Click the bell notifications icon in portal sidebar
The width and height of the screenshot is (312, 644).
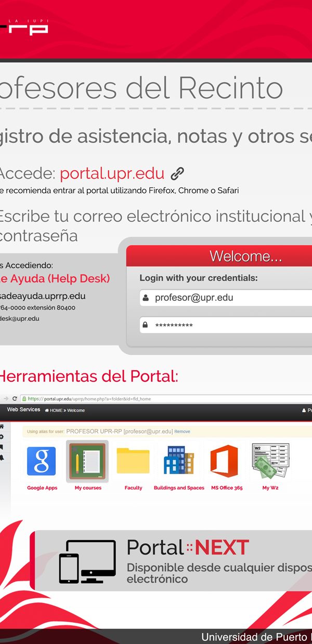pyautogui.click(x=2, y=458)
